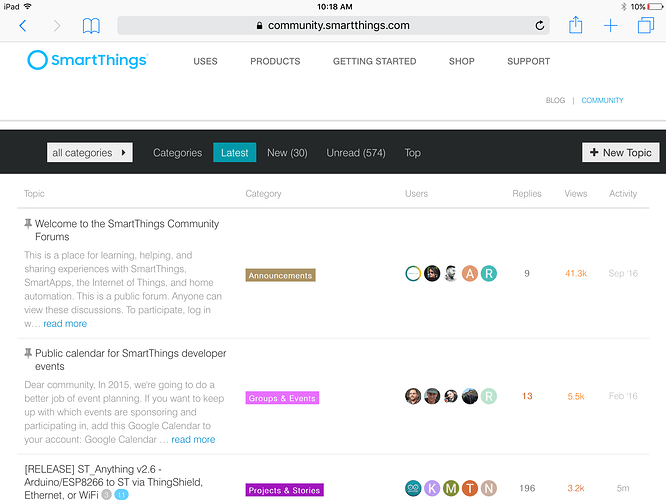The image size is (666, 500).
Task: Show all open Safari tabs
Action: [646, 25]
